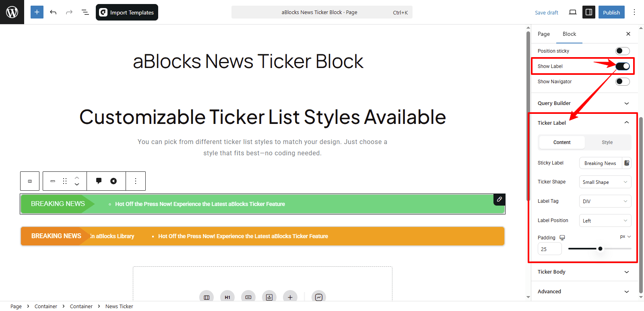Image resolution: width=644 pixels, height=311 pixels.
Task: Open the Ticker Shape dropdown
Action: tap(605, 182)
